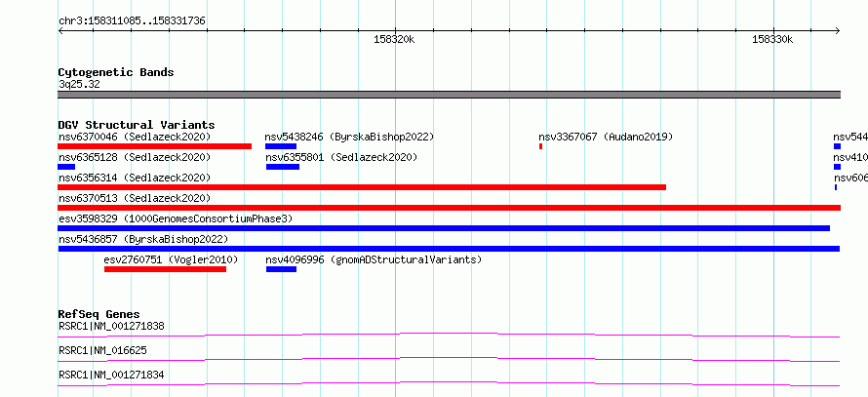This screenshot has height=397, width=868.
Task: Click the nsv6370513 (Sedlazeck2020) label
Action: pos(135,198)
